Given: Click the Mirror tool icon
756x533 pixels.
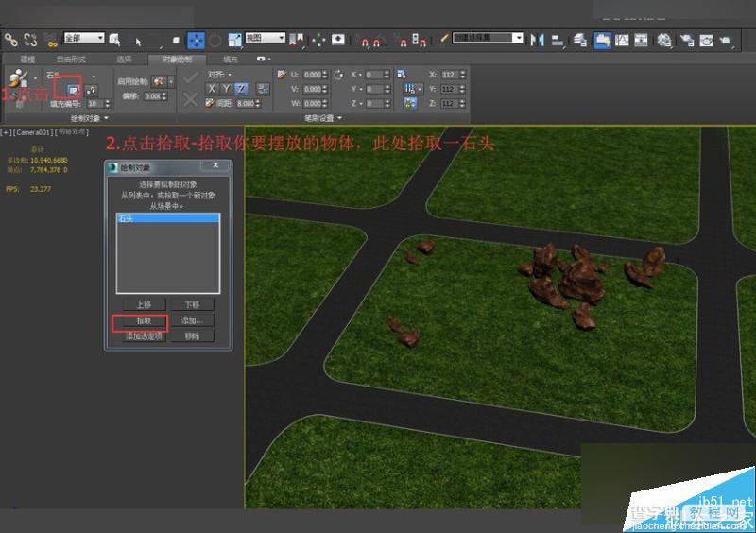Looking at the screenshot, I should tap(537, 40).
